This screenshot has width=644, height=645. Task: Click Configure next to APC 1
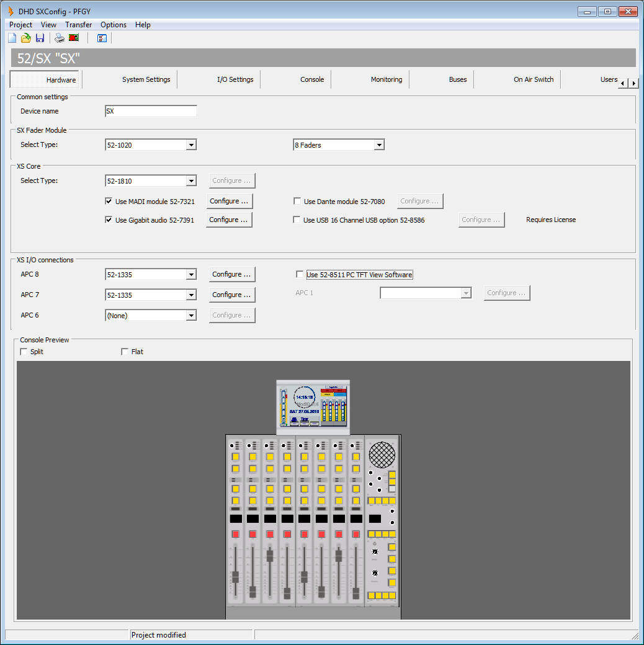tap(506, 293)
